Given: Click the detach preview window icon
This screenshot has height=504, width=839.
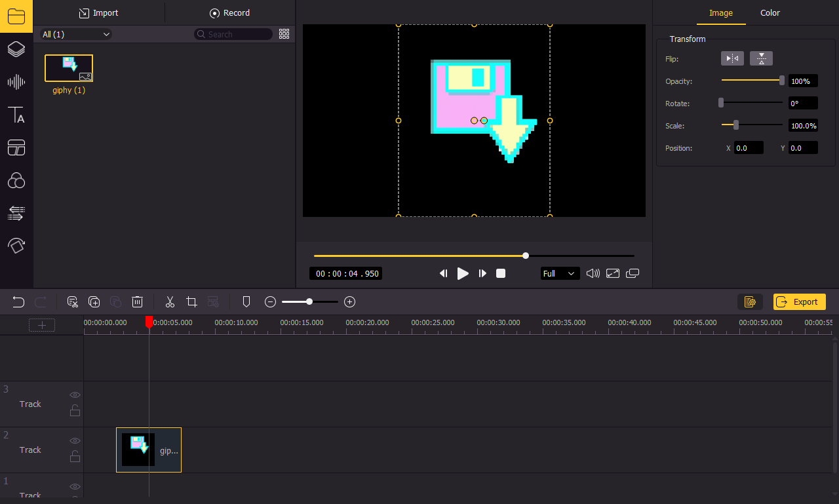Looking at the screenshot, I should 633,273.
